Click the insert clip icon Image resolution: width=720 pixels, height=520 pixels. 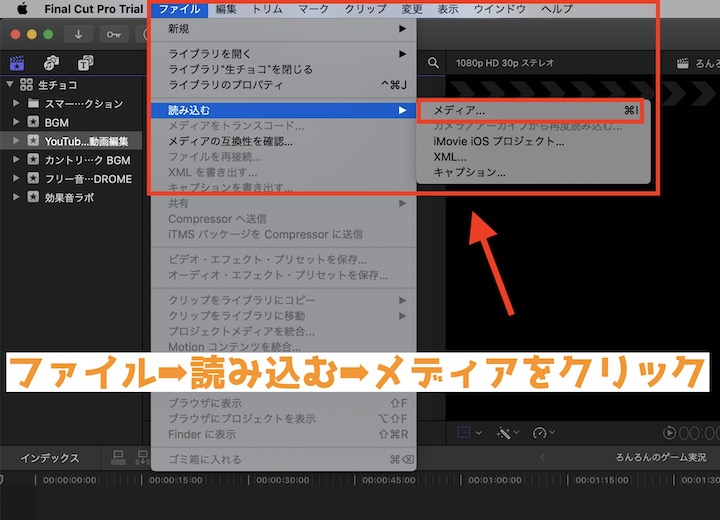click(x=143, y=457)
